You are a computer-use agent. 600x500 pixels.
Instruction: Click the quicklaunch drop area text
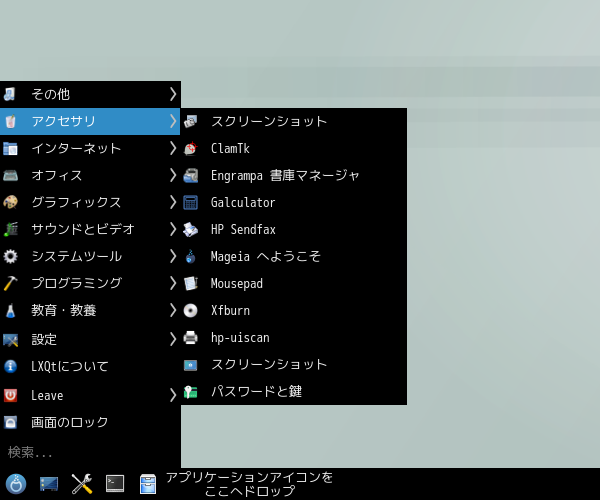click(x=249, y=484)
